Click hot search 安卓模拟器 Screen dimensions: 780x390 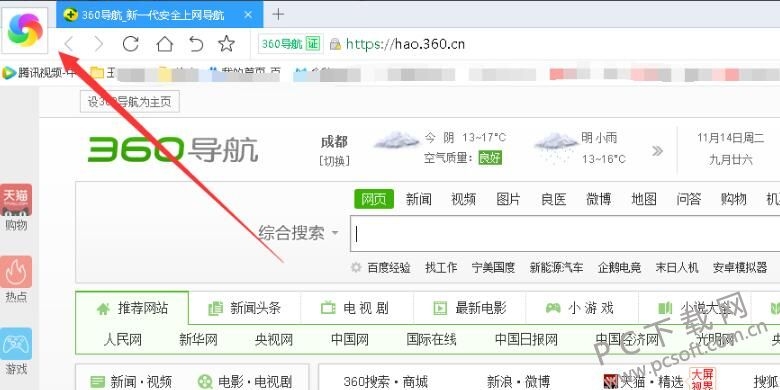[x=740, y=268]
